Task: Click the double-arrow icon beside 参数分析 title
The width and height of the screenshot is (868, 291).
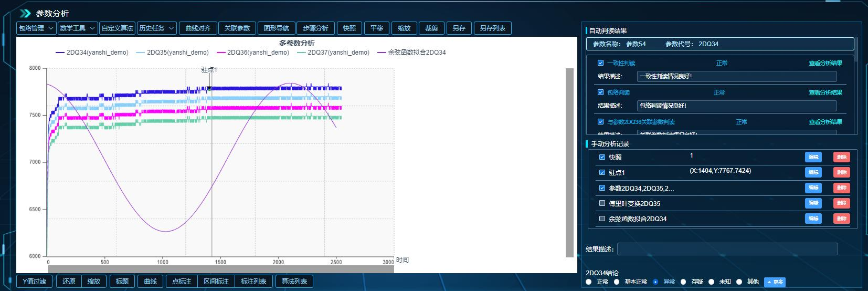Action: 25,13
